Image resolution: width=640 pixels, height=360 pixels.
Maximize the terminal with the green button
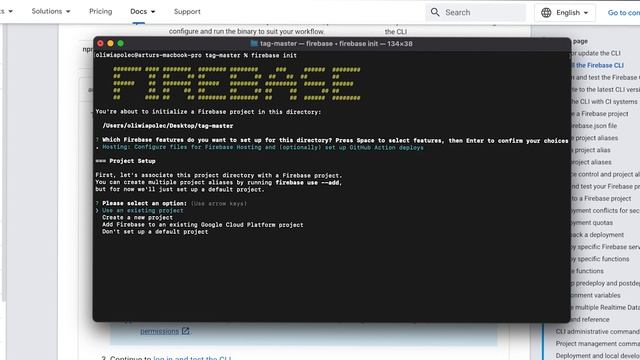[x=120, y=43]
